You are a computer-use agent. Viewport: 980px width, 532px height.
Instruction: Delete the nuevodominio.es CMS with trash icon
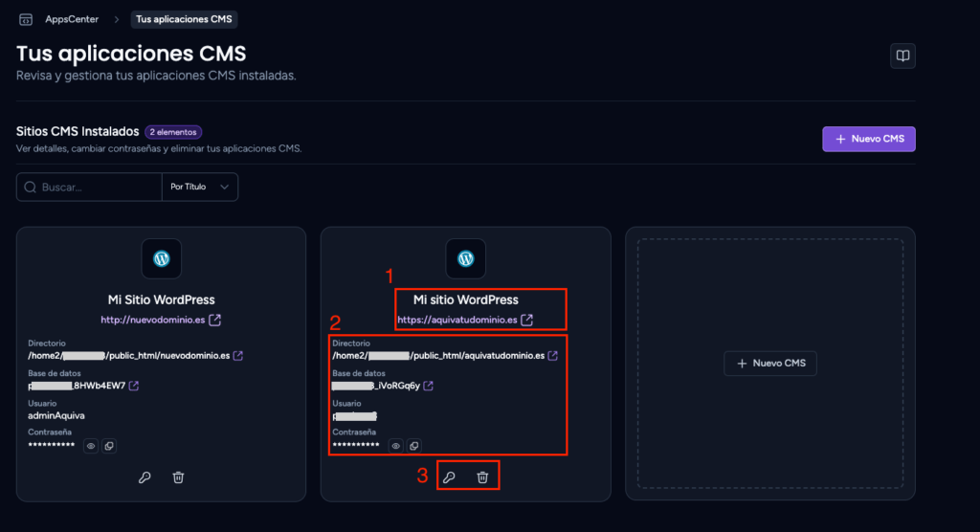coord(178,477)
